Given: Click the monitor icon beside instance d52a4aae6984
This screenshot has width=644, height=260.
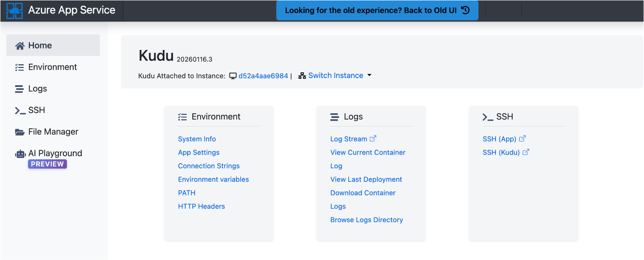Looking at the screenshot, I should tap(233, 76).
